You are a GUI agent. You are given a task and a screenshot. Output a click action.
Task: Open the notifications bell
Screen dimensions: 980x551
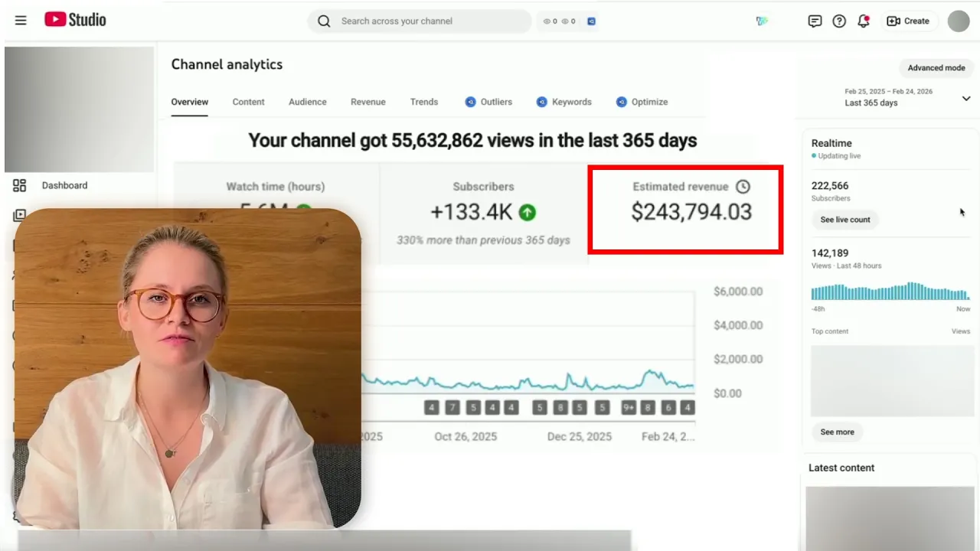[864, 21]
